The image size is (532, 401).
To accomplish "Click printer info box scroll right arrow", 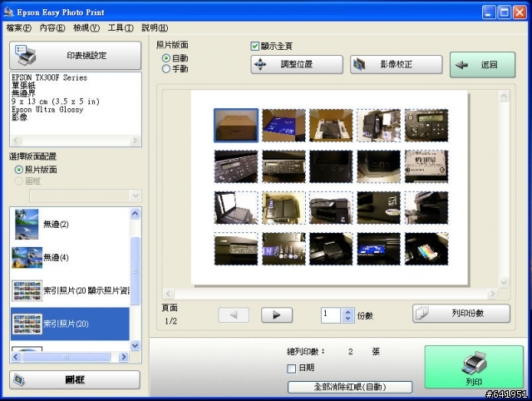I will pyautogui.click(x=135, y=141).
